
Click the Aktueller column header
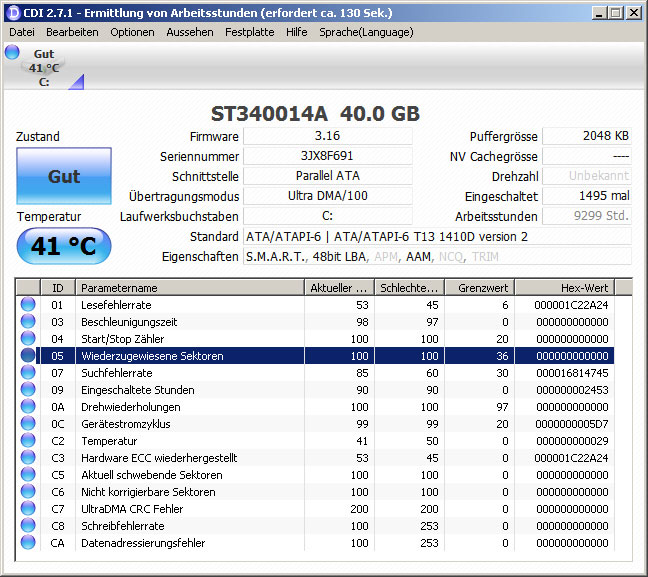click(x=339, y=288)
